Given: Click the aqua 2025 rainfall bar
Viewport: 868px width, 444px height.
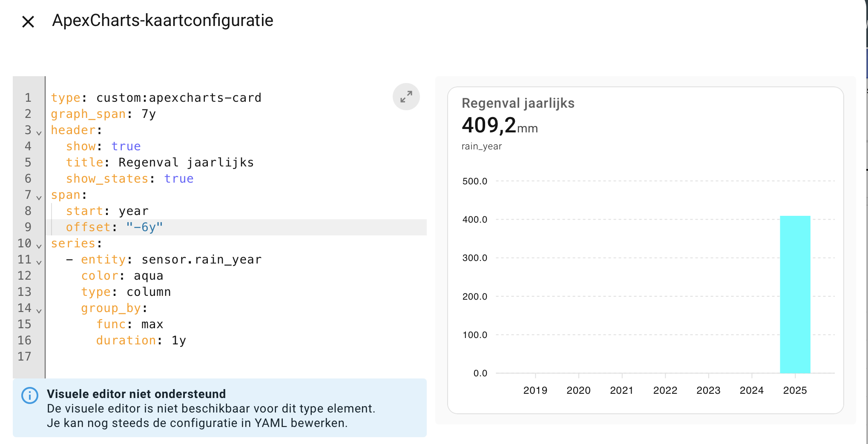Looking at the screenshot, I should point(795,295).
